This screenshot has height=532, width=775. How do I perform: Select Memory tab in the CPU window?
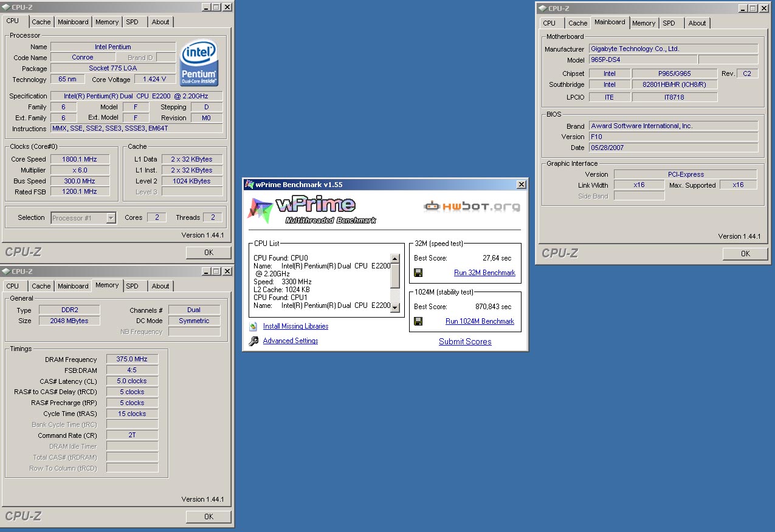[x=107, y=22]
